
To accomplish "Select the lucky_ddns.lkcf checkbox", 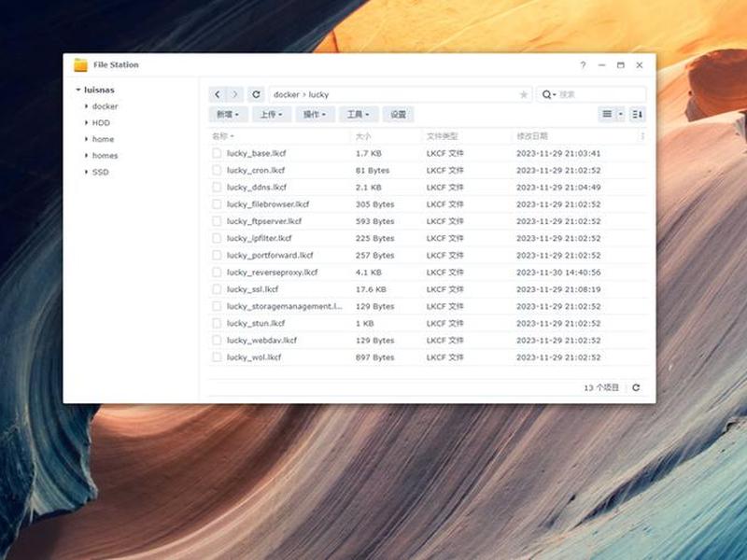I will click(x=217, y=188).
